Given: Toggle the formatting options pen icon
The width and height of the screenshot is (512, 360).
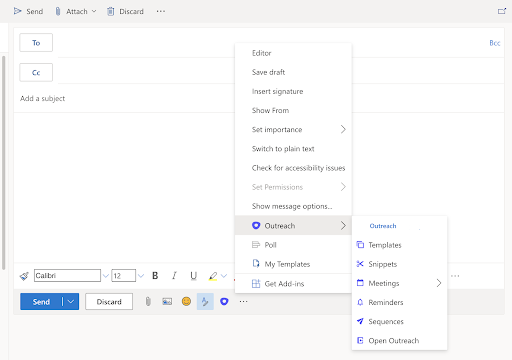Looking at the screenshot, I should point(205,302).
